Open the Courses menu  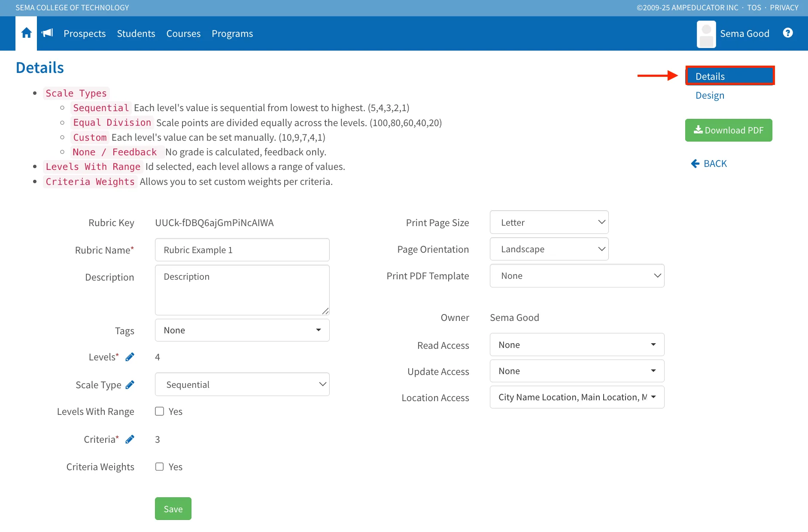(183, 33)
